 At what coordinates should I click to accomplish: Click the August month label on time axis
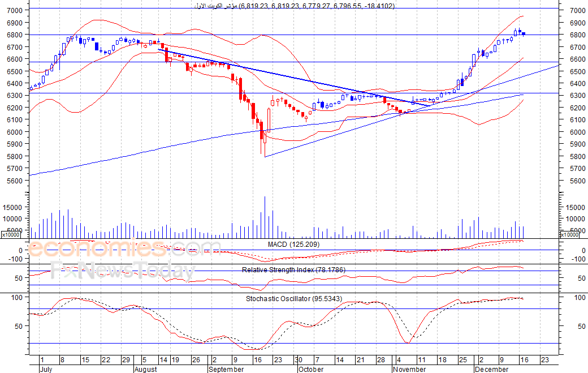pos(145,369)
